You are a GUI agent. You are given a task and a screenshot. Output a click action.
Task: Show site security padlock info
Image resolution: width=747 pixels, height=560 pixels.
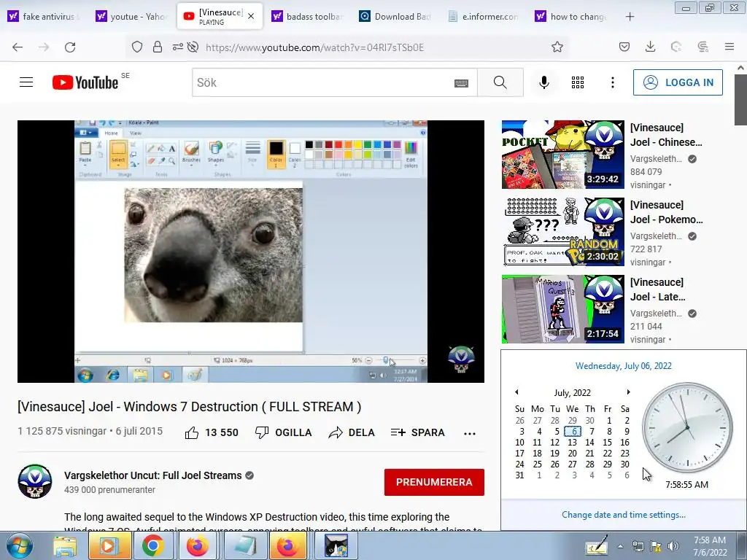pos(158,47)
